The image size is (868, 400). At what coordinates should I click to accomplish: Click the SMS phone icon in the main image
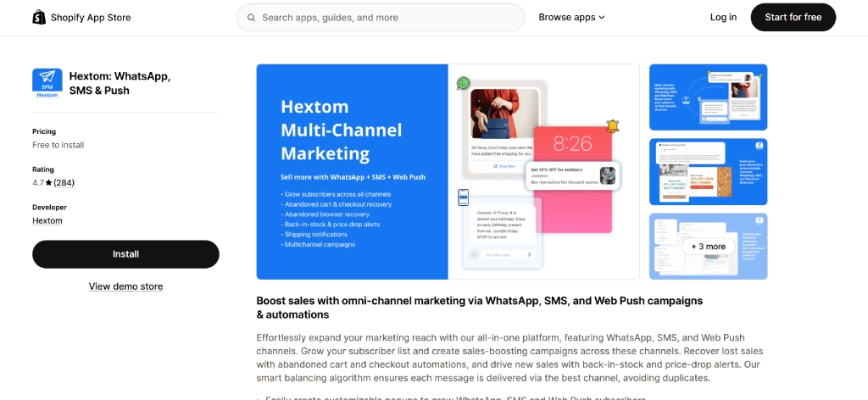464,197
